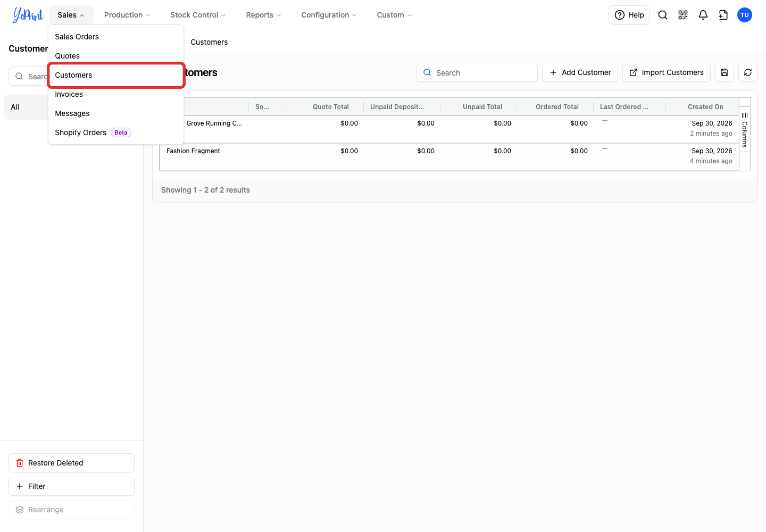Viewport: 766px width, 532px height.
Task: Refresh the customers list
Action: pyautogui.click(x=748, y=72)
